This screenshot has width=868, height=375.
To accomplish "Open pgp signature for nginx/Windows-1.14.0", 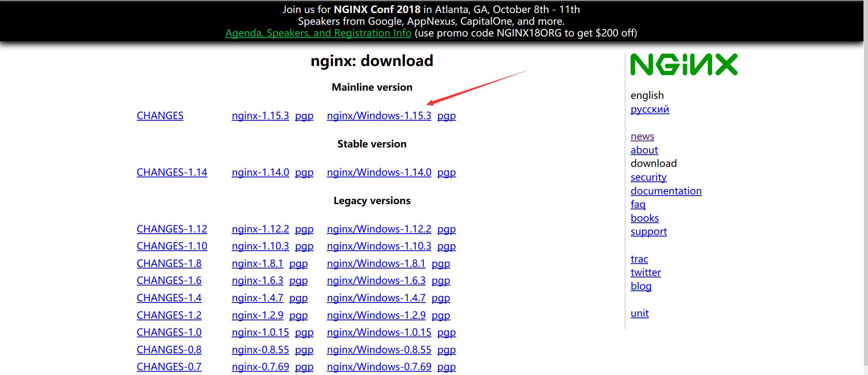I will pos(447,173).
